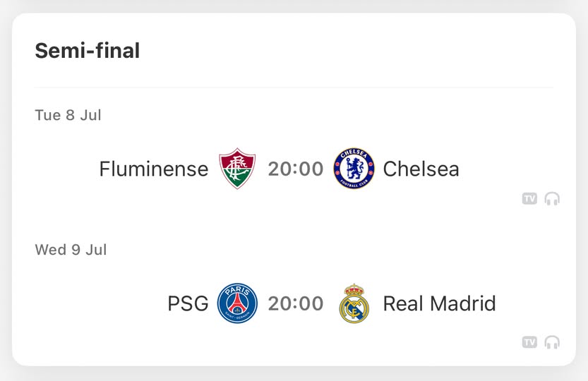Select the 20:00 kickoff time on Tuesday

click(296, 169)
